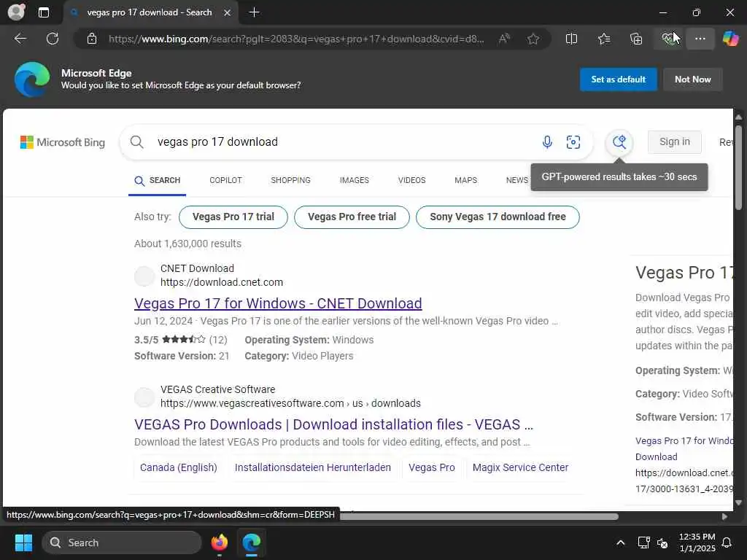Open Copilot sidebar icon
747x560 pixels.
pyautogui.click(x=730, y=39)
